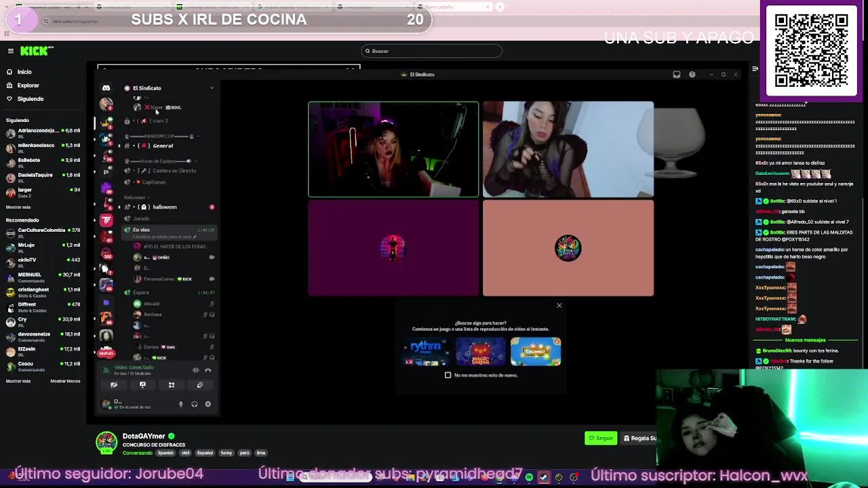Open Discord home icon
The height and width of the screenshot is (488, 868).
(x=106, y=88)
